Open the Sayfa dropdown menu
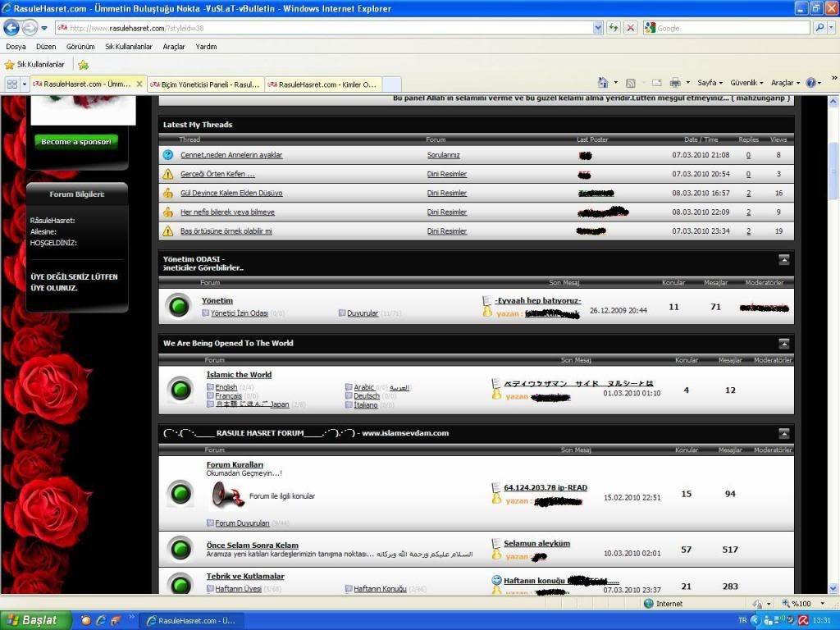The height and width of the screenshot is (630, 840). 709,83
